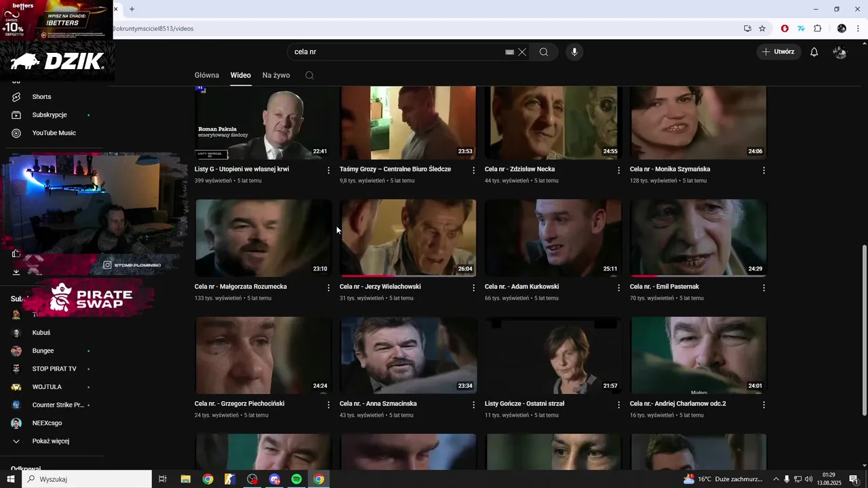Play the Andriej Charlamow odc.2 thumbnail
Image resolution: width=868 pixels, height=488 pixels.
click(x=698, y=355)
